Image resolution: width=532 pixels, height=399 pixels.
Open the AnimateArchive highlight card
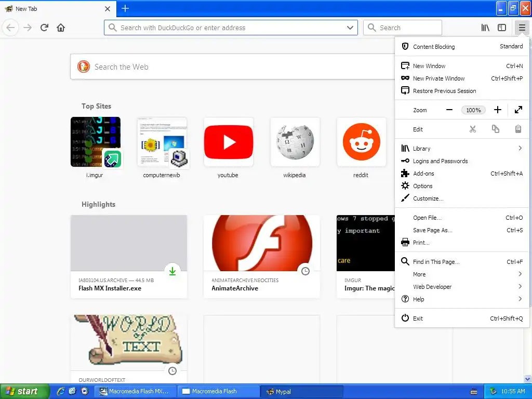point(262,257)
